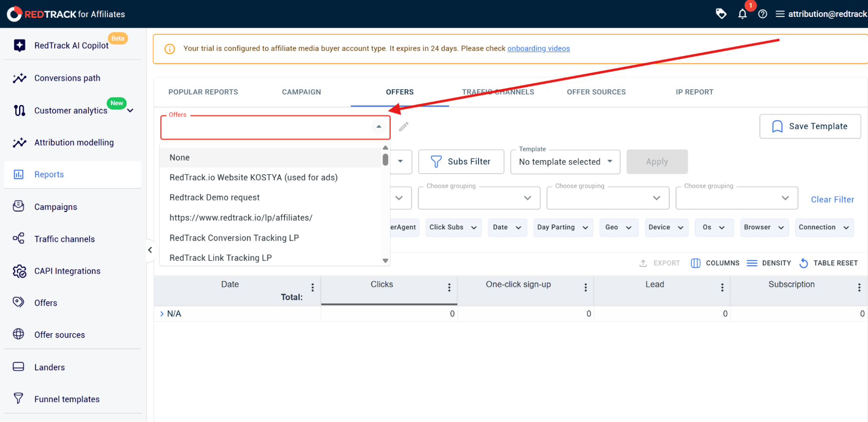This screenshot has width=868, height=422.
Task: Click the Funnel templates funnel icon
Action: pos(19,399)
